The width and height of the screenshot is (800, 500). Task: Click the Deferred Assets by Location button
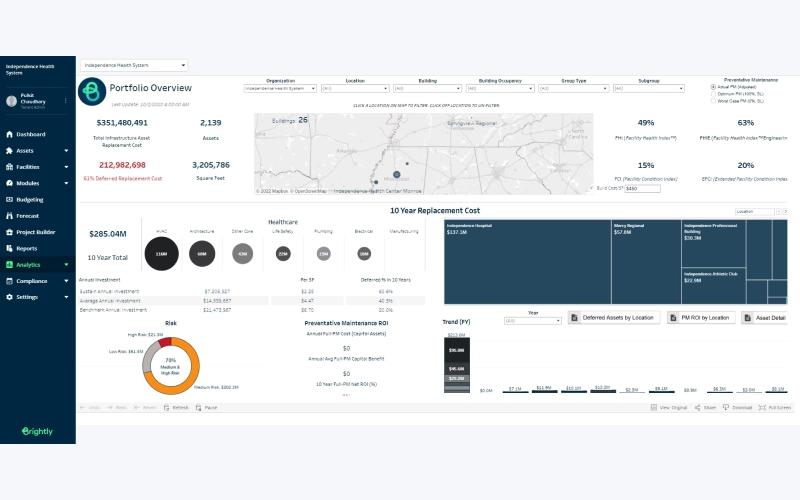point(614,318)
